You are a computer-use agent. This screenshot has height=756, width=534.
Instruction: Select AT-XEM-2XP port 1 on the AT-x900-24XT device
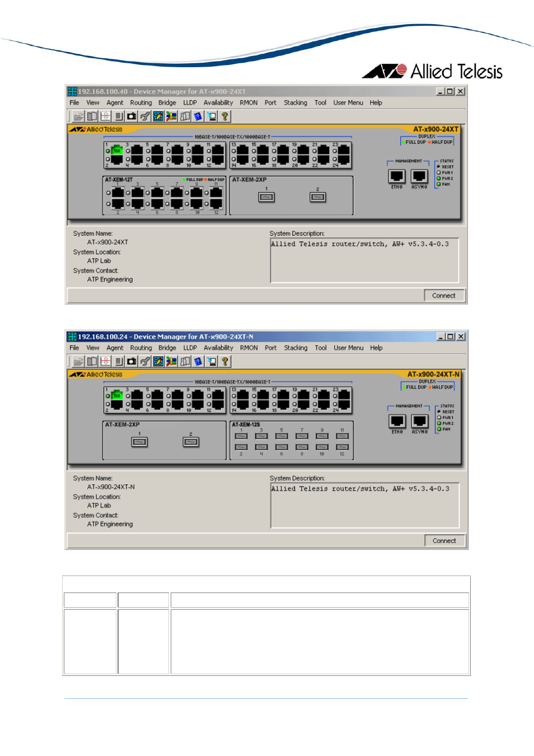(266, 197)
